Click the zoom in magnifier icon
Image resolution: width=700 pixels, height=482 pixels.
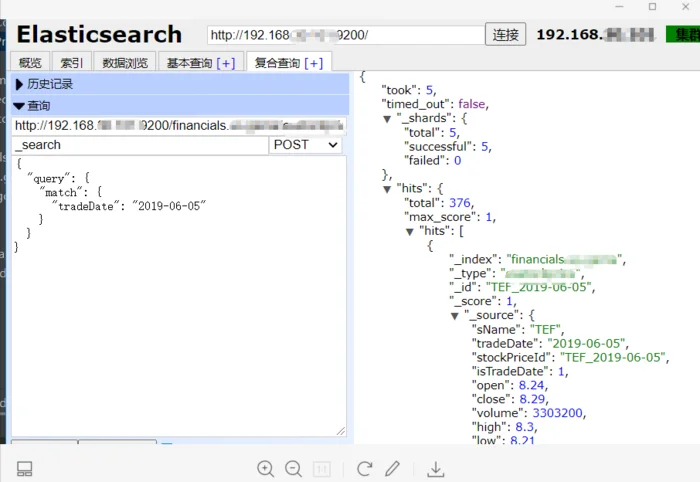click(x=266, y=468)
